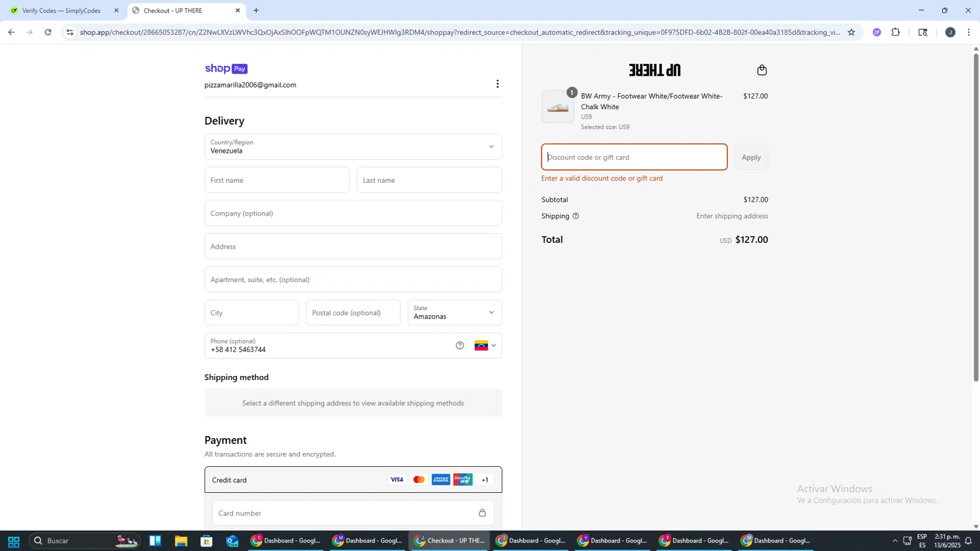The width and height of the screenshot is (980, 551).
Task: Close the Verify Codes — SimplyCodes tab
Action: click(116, 10)
